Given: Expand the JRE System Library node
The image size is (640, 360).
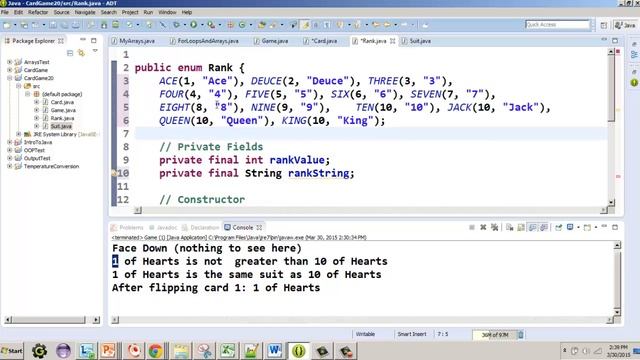Looking at the screenshot, I should pyautogui.click(x=18, y=134).
